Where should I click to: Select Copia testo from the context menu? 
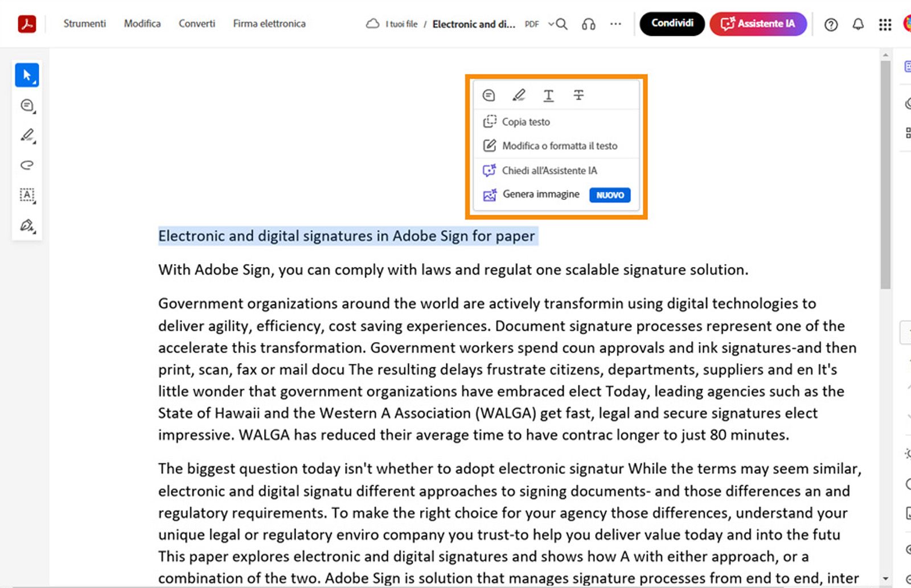tap(525, 121)
